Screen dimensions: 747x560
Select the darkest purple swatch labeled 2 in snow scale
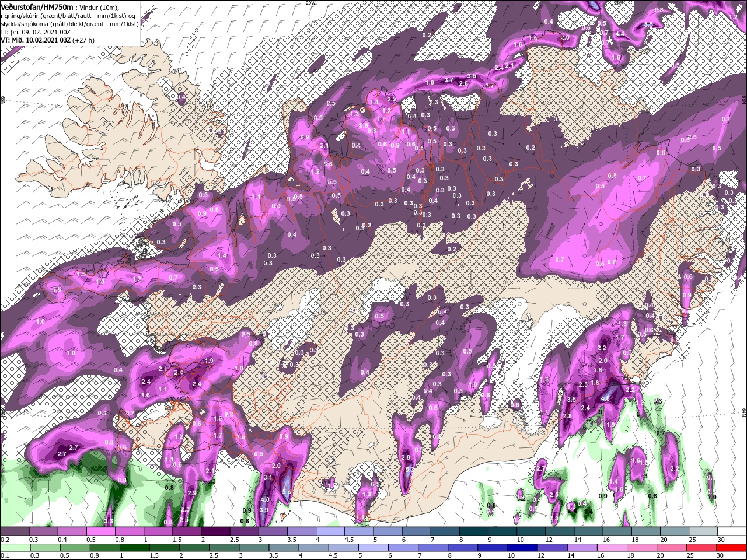[x=215, y=531]
